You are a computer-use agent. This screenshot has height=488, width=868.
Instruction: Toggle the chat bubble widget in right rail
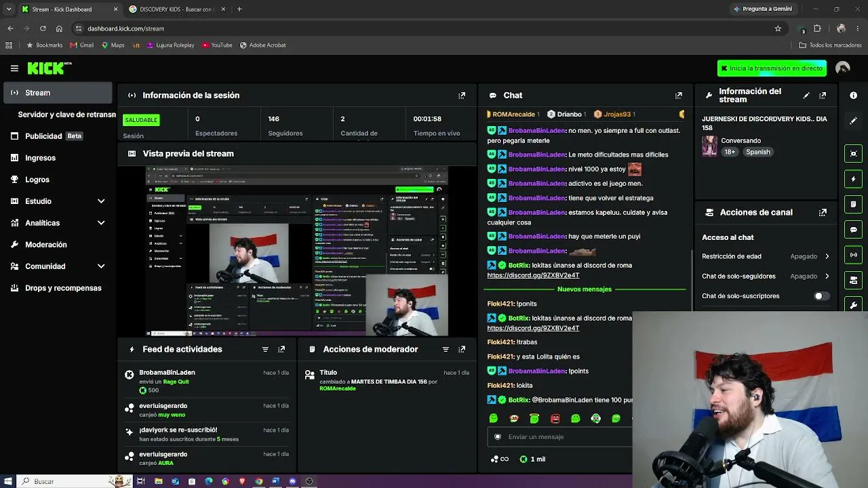[853, 230]
